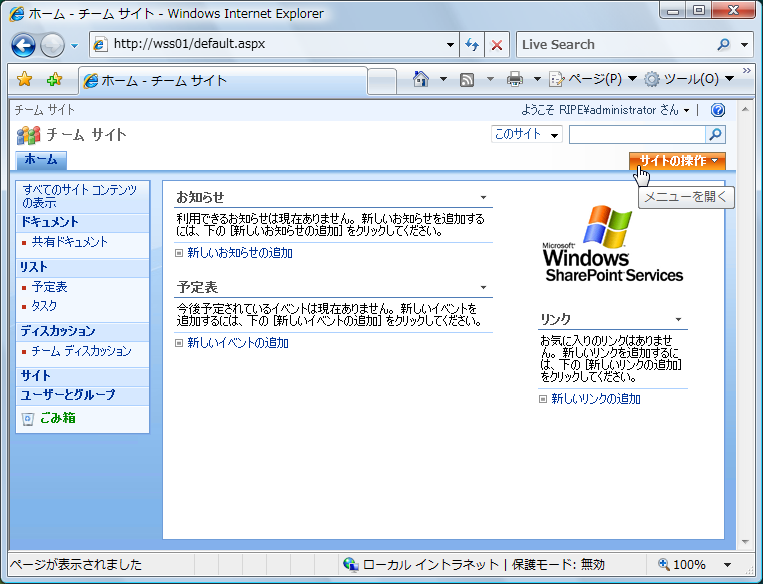This screenshot has width=763, height=584.
Task: Expand the Print options dropdown arrow
Action: pos(537,79)
